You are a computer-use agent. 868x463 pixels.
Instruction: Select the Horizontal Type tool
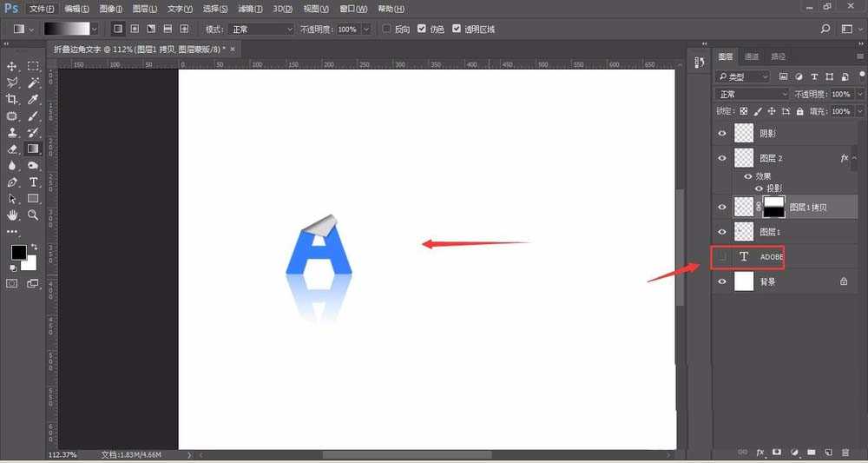tap(33, 182)
